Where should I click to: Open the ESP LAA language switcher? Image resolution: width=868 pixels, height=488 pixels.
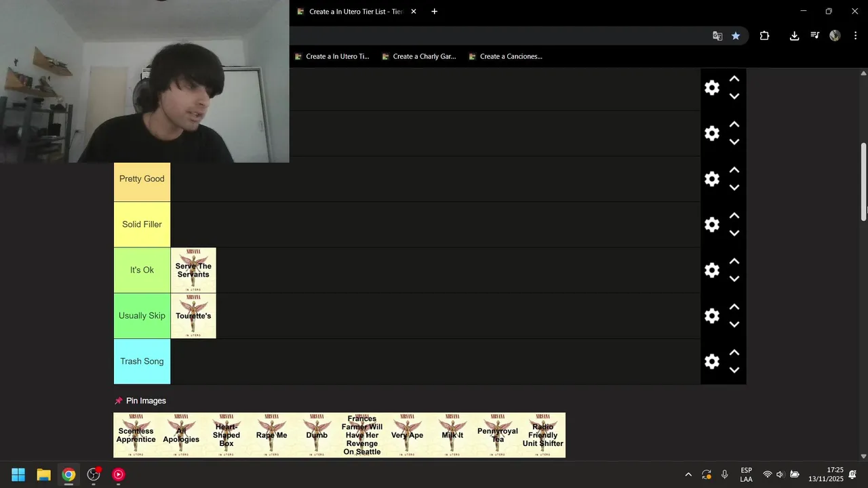(x=746, y=474)
